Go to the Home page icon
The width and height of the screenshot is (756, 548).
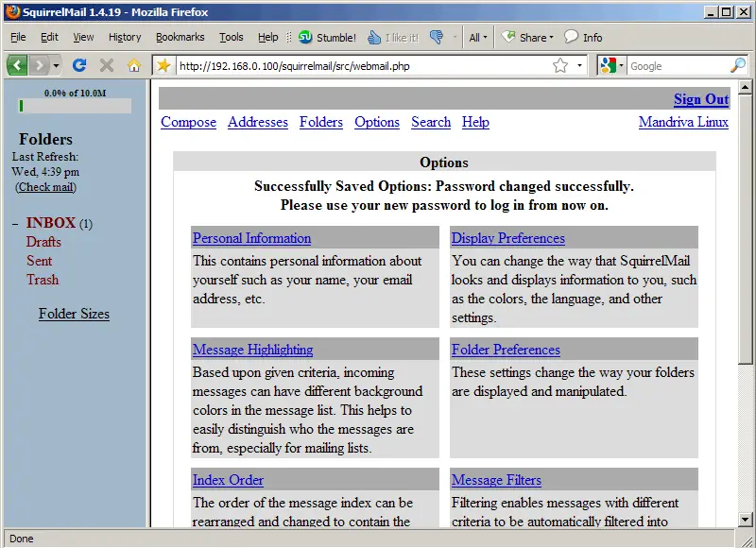pyautogui.click(x=134, y=65)
